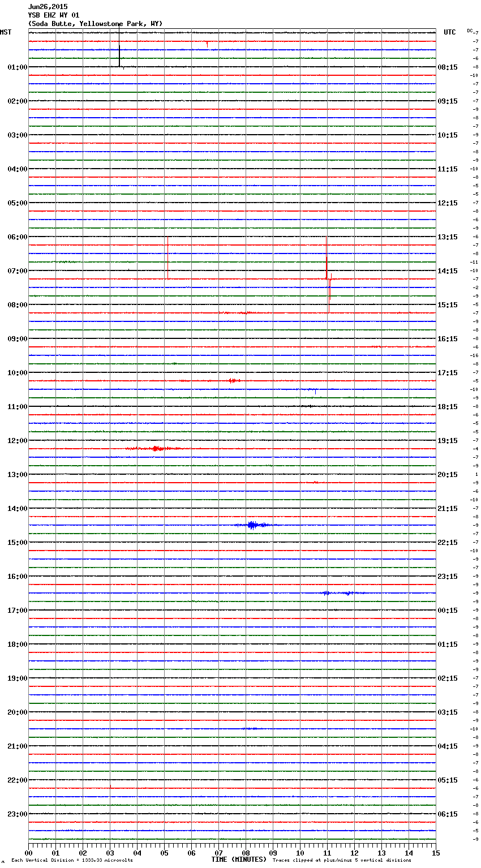Select the 23:00 MST time label

[x=18, y=814]
